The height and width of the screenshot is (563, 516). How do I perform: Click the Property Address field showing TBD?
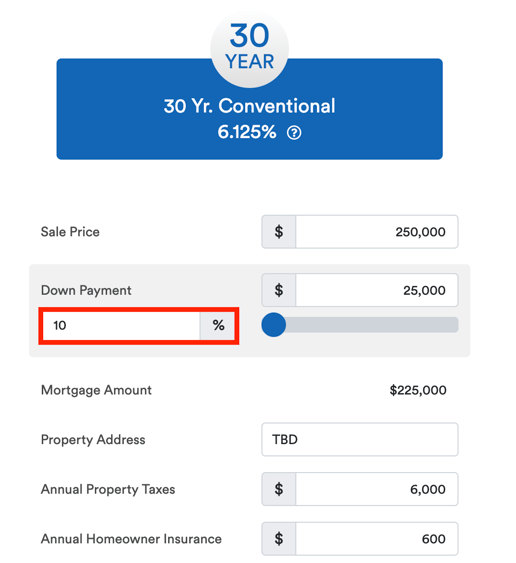click(360, 439)
